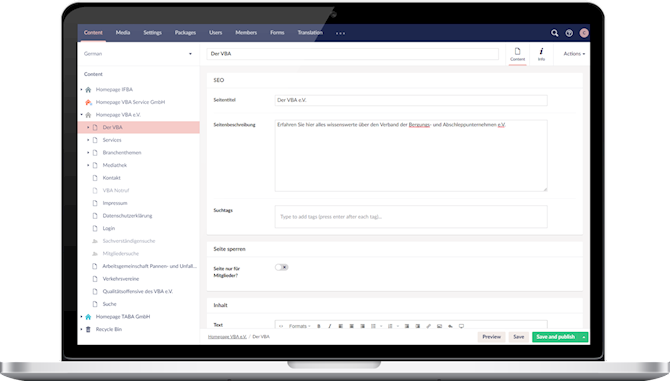Open the help question mark icon
This screenshot has width=670, height=381.
coord(569,33)
